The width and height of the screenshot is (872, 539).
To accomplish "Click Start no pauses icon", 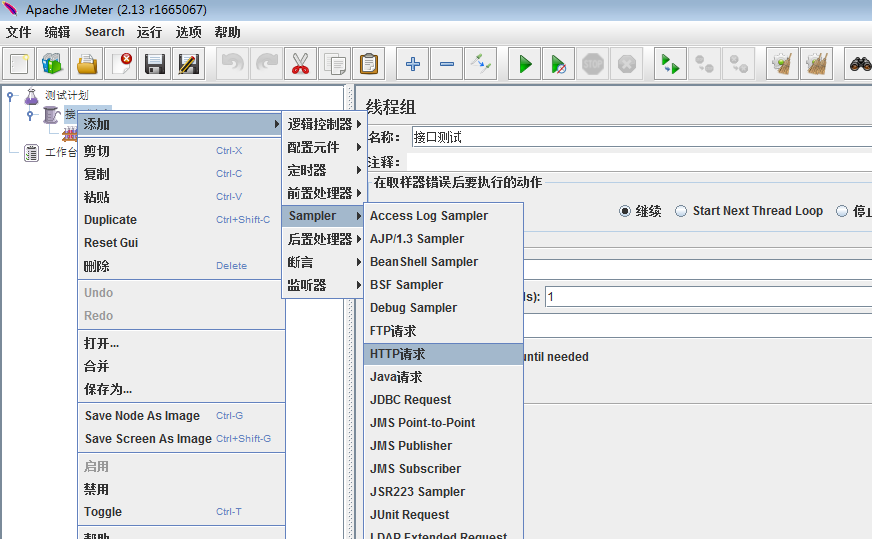I will [x=558, y=64].
